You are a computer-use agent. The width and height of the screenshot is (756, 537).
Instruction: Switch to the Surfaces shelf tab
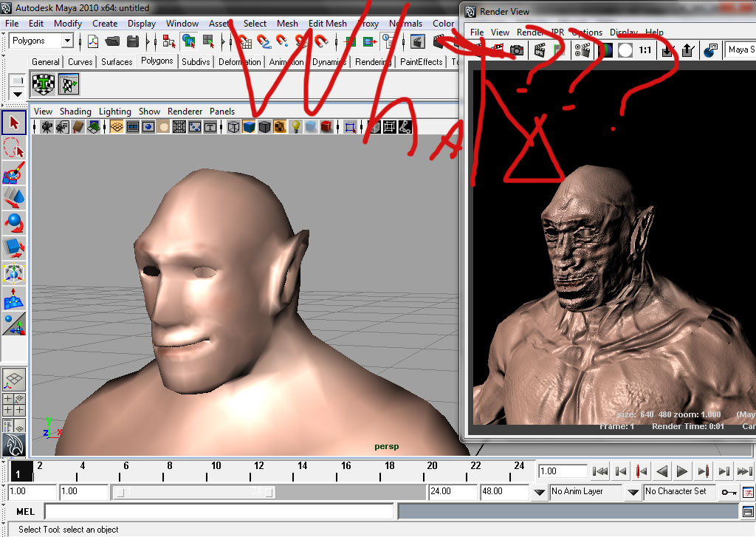[117, 62]
